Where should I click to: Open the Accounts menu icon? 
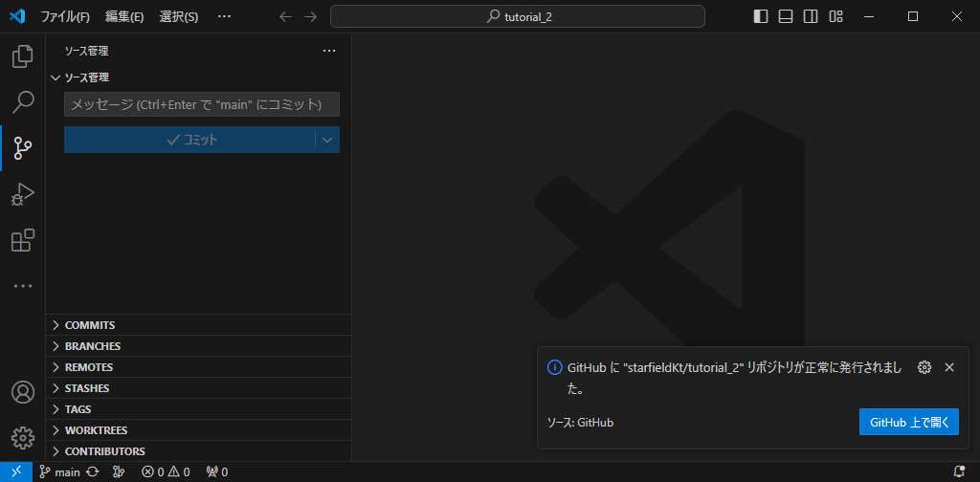23,392
